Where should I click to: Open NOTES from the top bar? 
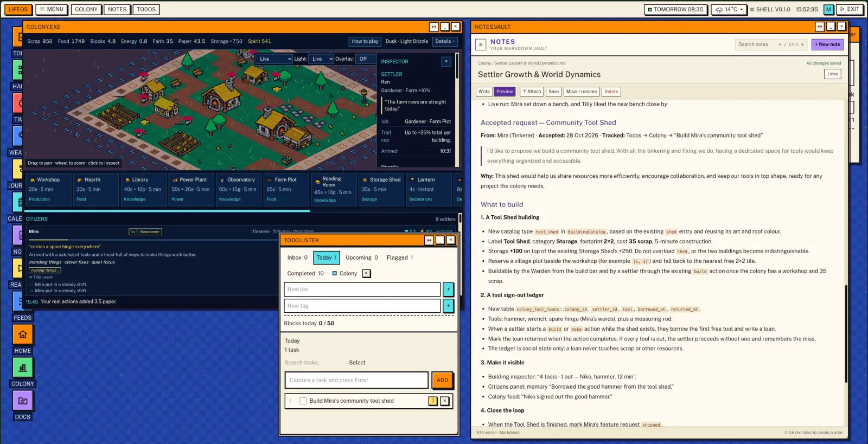(117, 9)
